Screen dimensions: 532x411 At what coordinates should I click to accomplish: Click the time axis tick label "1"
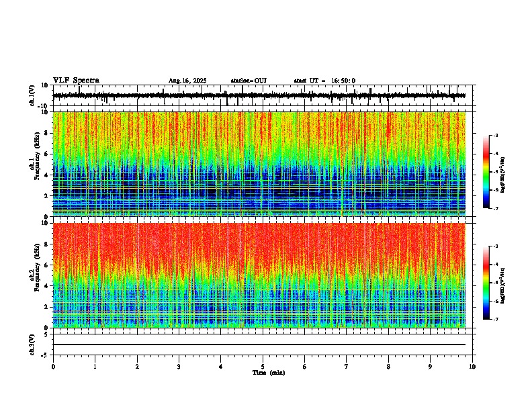pos(95,367)
